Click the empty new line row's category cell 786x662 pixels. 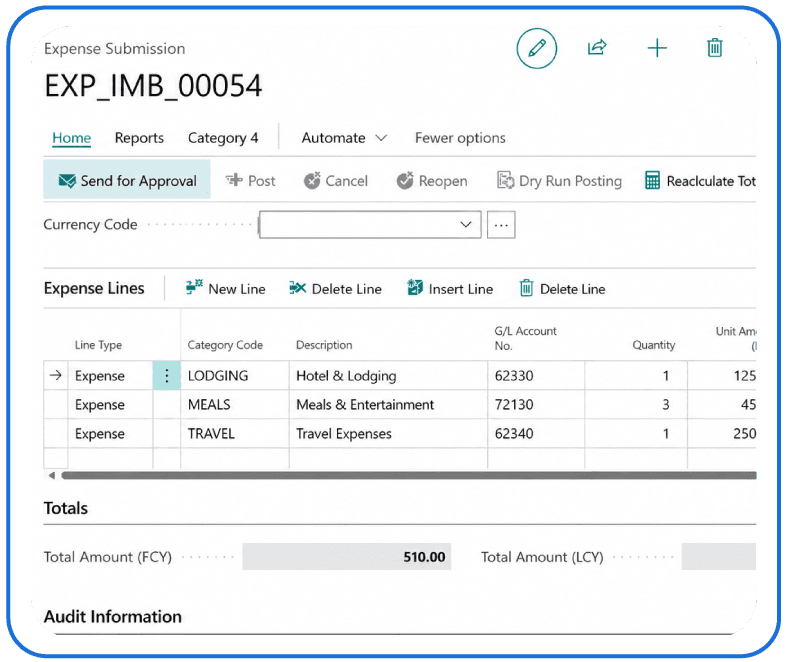click(x=235, y=458)
